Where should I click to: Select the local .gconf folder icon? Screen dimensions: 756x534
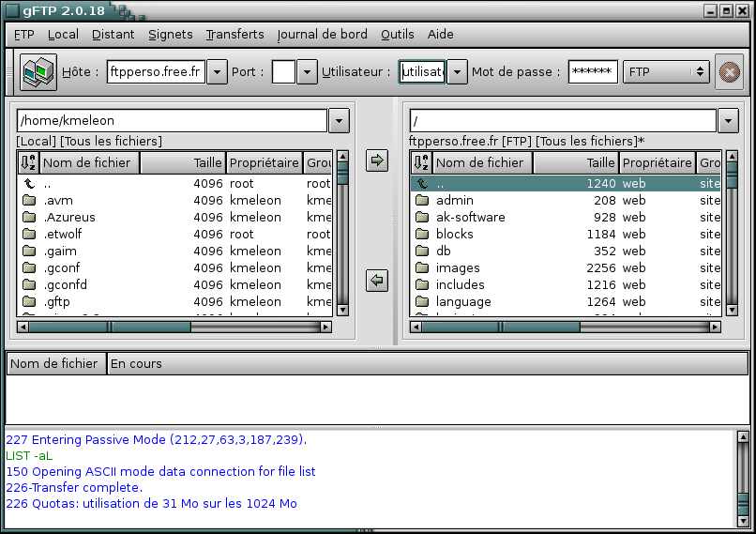[29, 267]
